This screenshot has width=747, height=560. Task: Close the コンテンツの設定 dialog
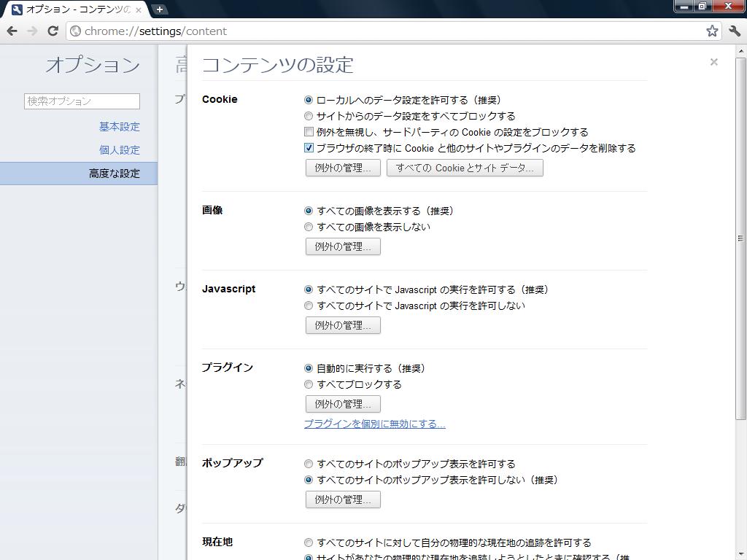click(x=713, y=62)
